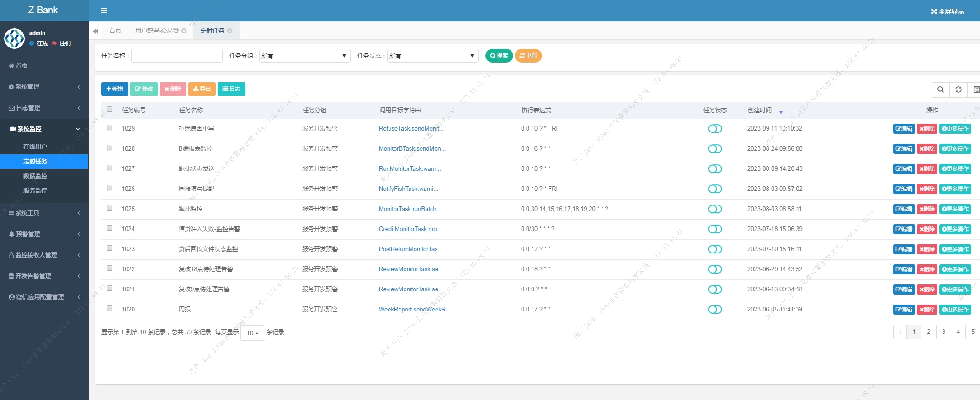The height and width of the screenshot is (400, 980).
Task: Click the table search magnifier icon
Action: (x=941, y=89)
